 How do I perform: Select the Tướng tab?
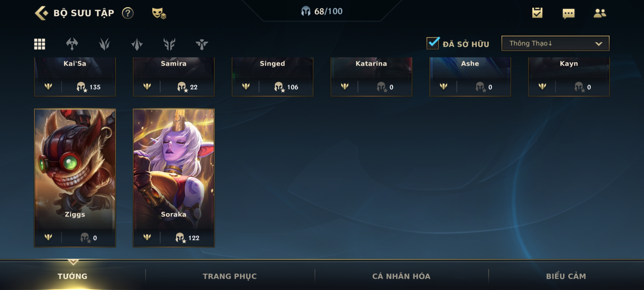(72, 276)
